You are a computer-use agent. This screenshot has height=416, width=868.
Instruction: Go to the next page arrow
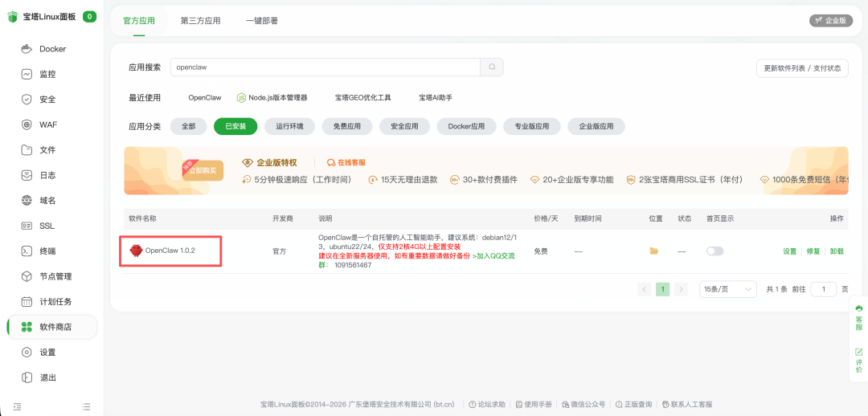point(681,289)
